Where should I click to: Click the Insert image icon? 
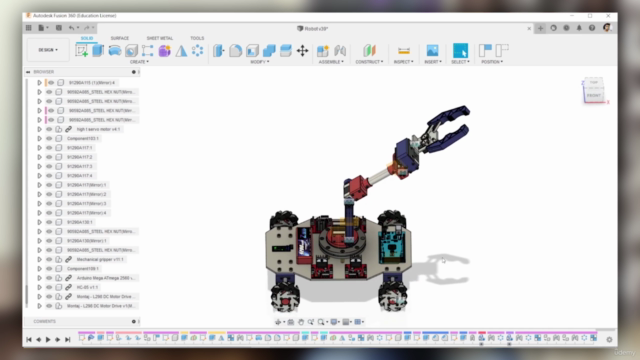point(432,51)
